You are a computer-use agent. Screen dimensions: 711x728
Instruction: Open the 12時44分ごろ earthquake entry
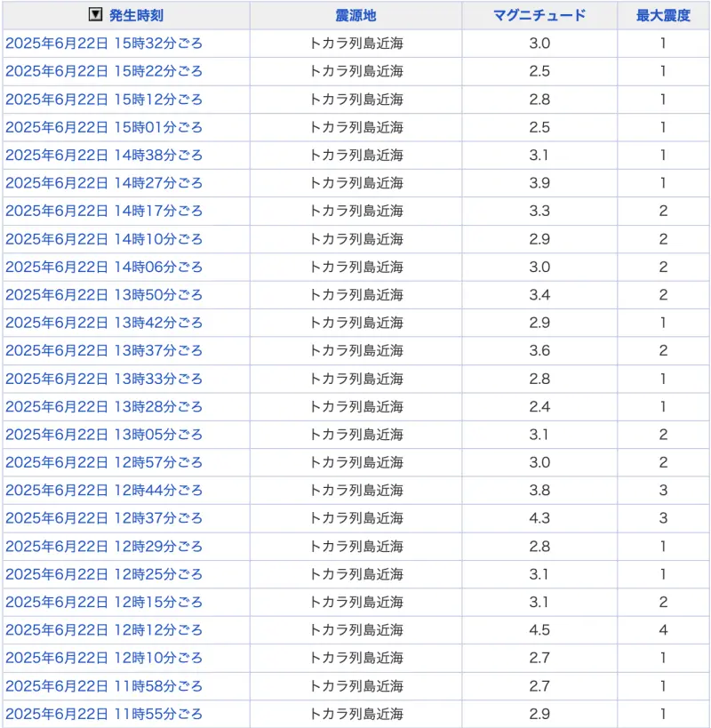(x=104, y=491)
